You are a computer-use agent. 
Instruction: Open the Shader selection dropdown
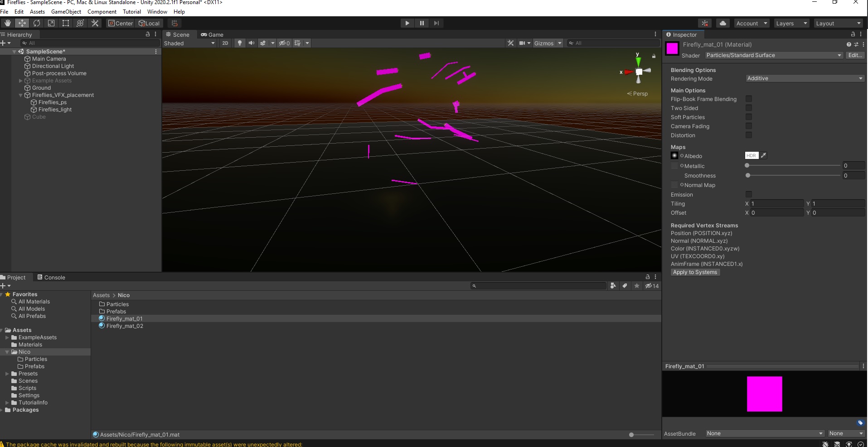774,55
